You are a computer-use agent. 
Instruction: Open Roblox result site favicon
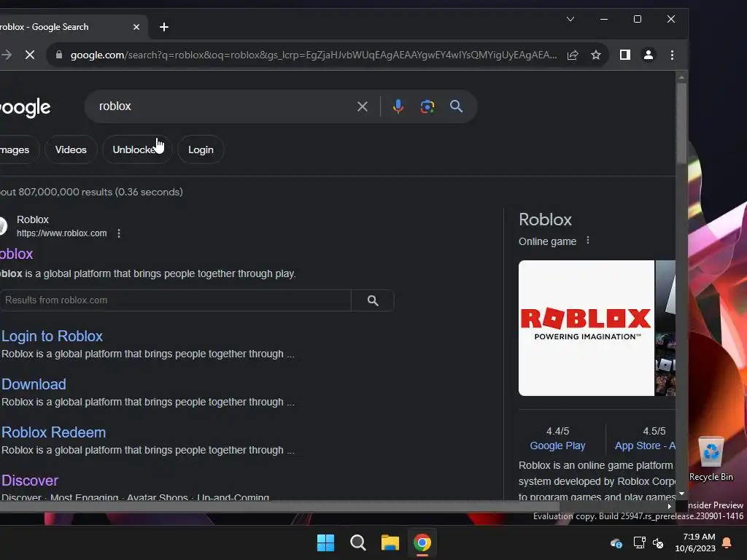[4, 226]
